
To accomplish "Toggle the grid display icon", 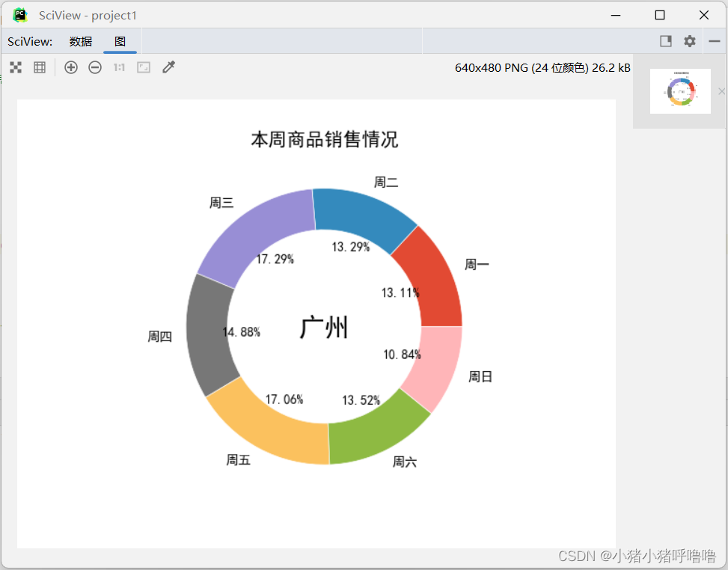I will (x=40, y=67).
